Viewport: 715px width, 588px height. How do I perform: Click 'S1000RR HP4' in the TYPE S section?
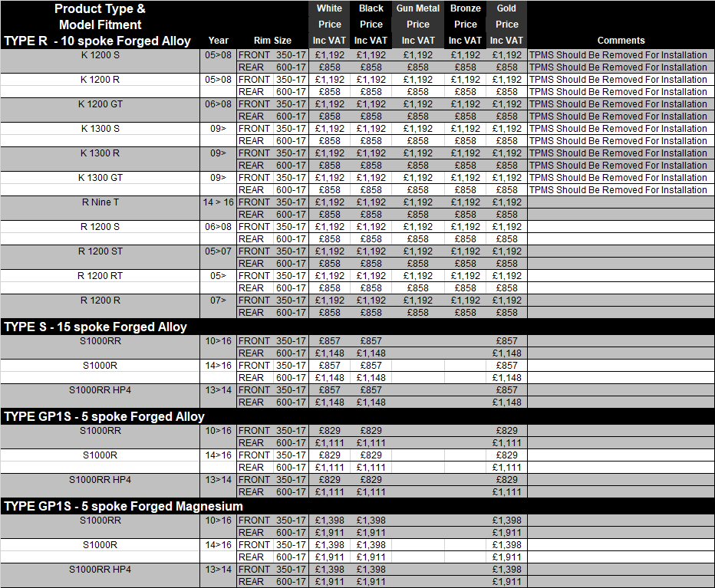pyautogui.click(x=100, y=391)
